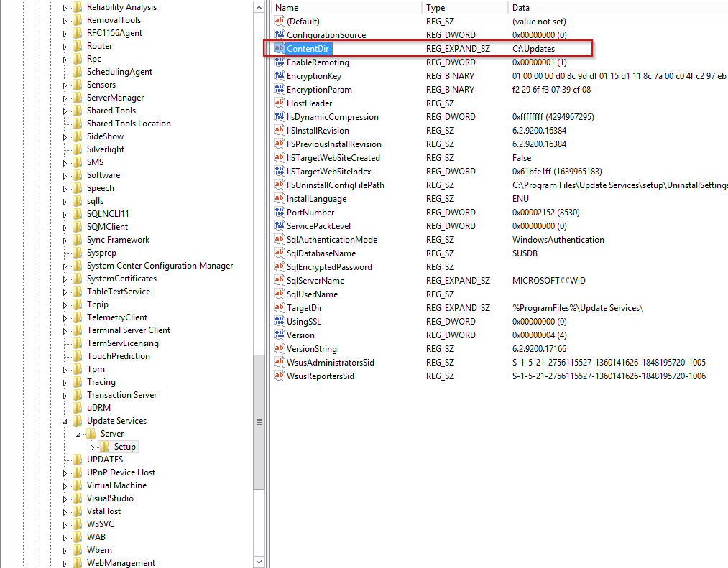Click the UsingSSL DWORD icon
The width and height of the screenshot is (728, 568).
tap(279, 321)
